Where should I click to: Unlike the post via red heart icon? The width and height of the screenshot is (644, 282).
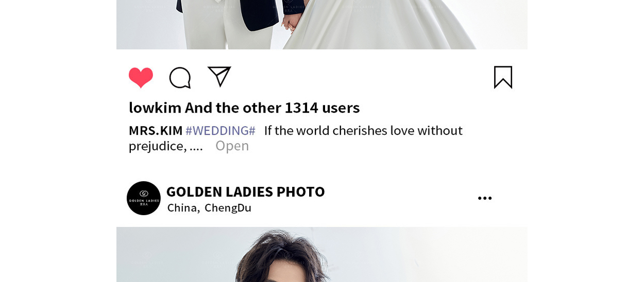[x=141, y=78]
